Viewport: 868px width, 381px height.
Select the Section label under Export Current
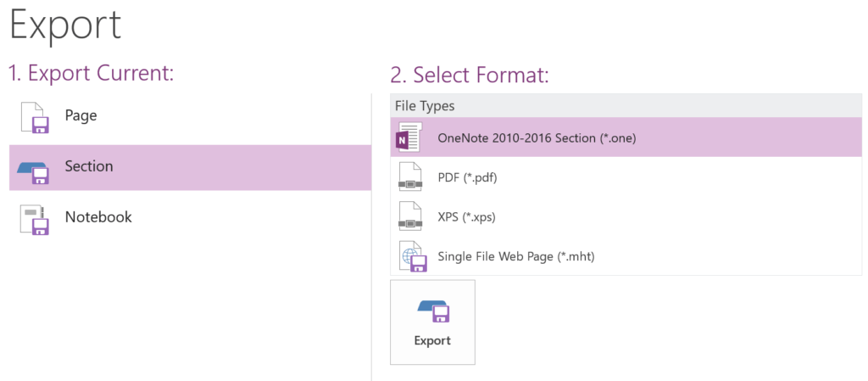tap(89, 165)
